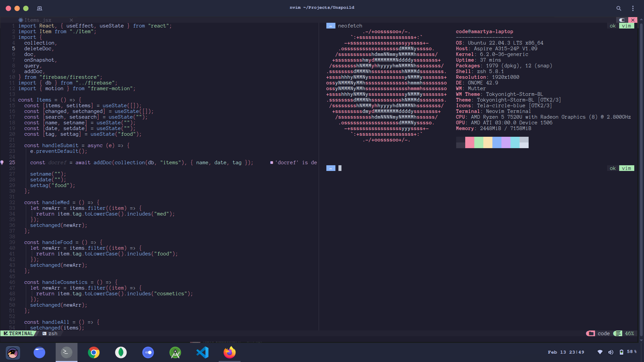Open Firefox from the taskbar

pyautogui.click(x=229, y=352)
